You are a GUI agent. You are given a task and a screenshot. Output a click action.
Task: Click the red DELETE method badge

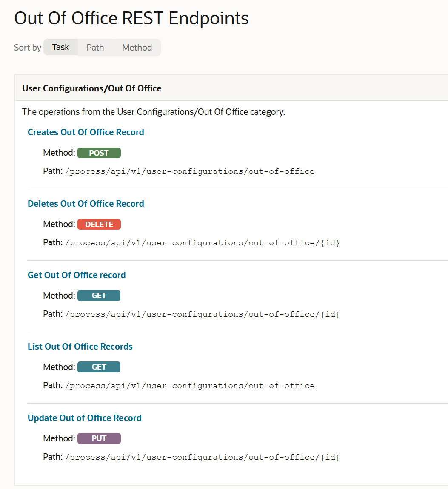(99, 224)
